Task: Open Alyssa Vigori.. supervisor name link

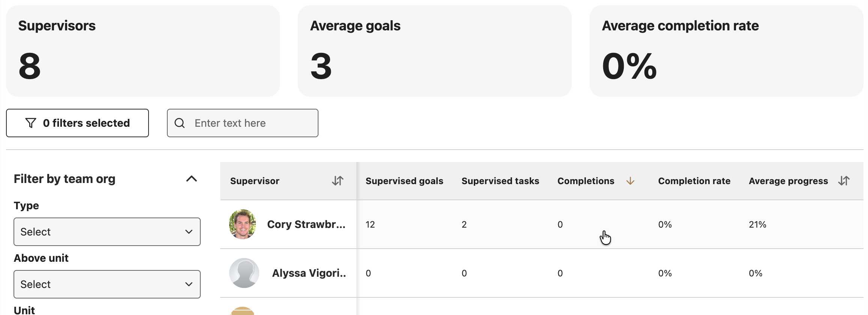Action: [x=309, y=273]
